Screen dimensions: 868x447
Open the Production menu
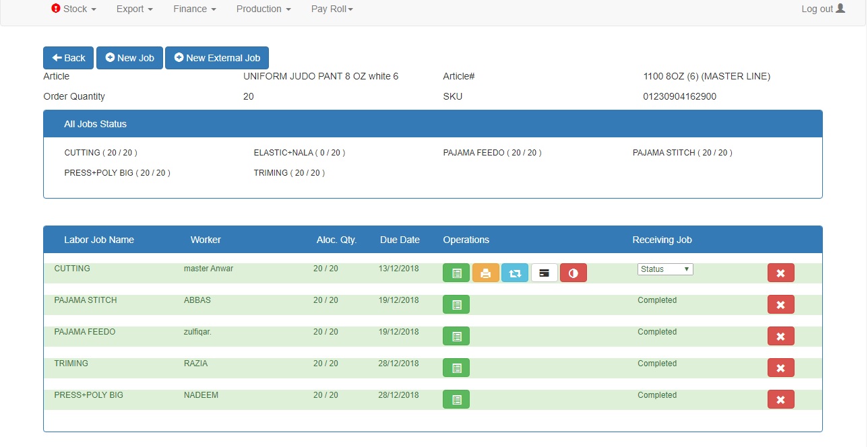pyautogui.click(x=263, y=9)
